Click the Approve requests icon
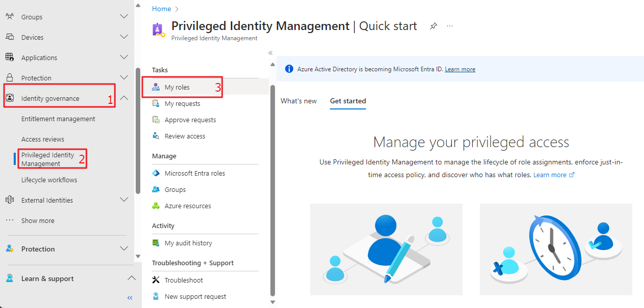This screenshot has height=308, width=644. [x=156, y=120]
